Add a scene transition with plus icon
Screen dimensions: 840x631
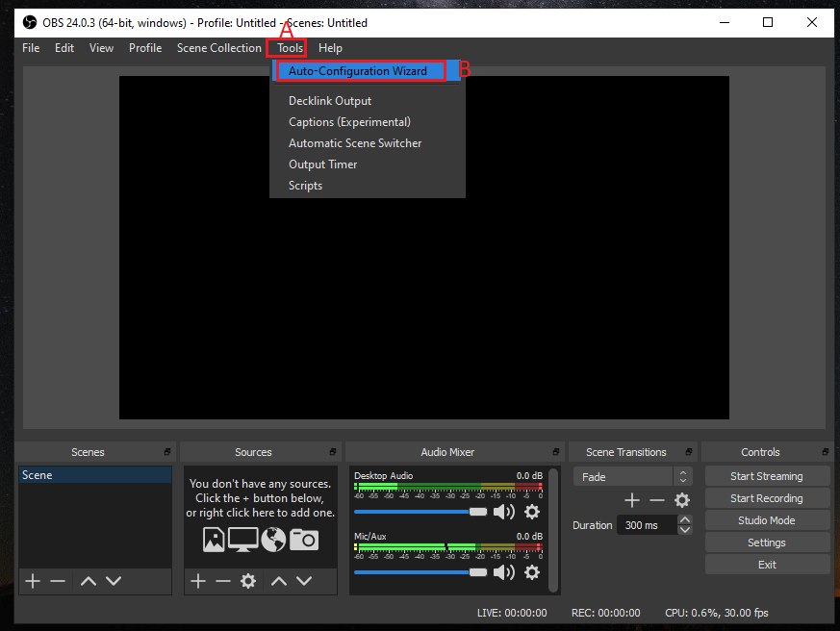[632, 500]
